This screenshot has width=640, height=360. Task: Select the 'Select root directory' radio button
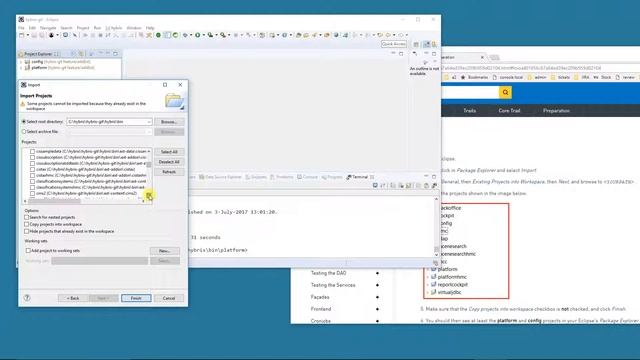[x=24, y=122]
